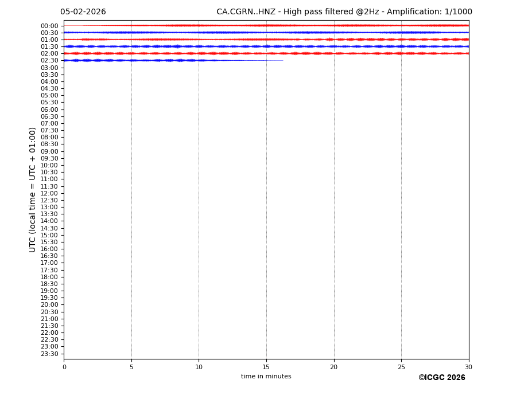Image resolution: width=532 pixels, height=399 pixels.
Task: Click the 12:00 time label on y-axis
Action: [49, 193]
